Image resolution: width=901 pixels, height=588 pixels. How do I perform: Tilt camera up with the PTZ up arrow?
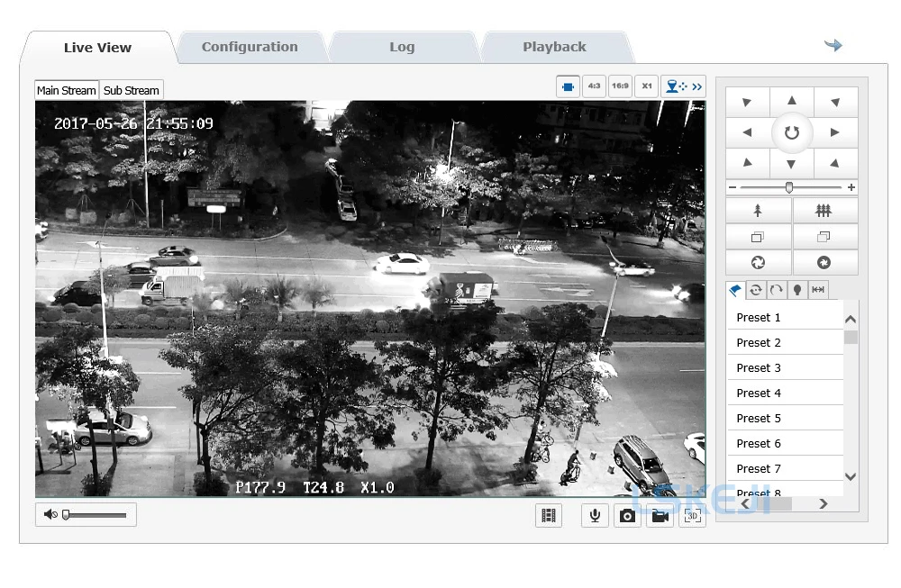pyautogui.click(x=792, y=101)
